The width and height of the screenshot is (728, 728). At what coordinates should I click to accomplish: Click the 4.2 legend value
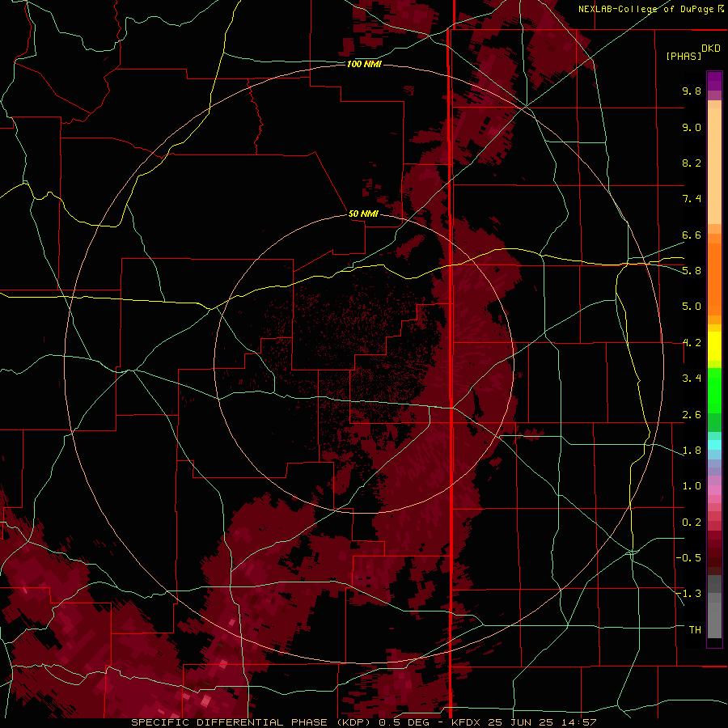(692, 343)
